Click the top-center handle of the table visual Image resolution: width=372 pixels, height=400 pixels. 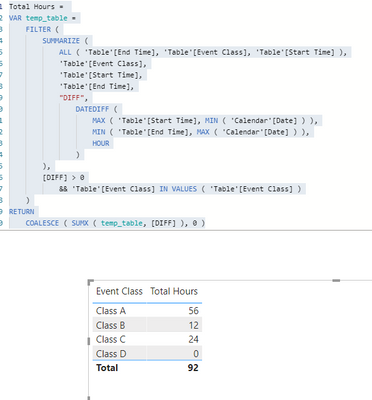pyautogui.click(x=336, y=281)
